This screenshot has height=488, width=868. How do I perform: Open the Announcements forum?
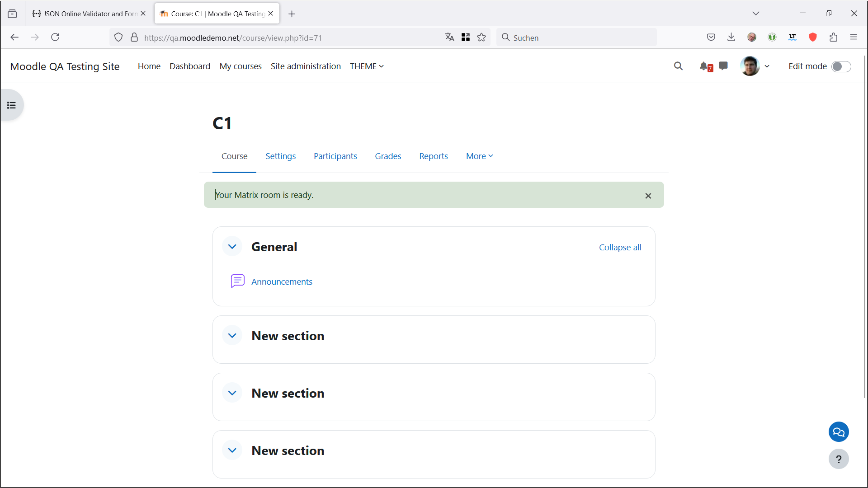tap(282, 282)
